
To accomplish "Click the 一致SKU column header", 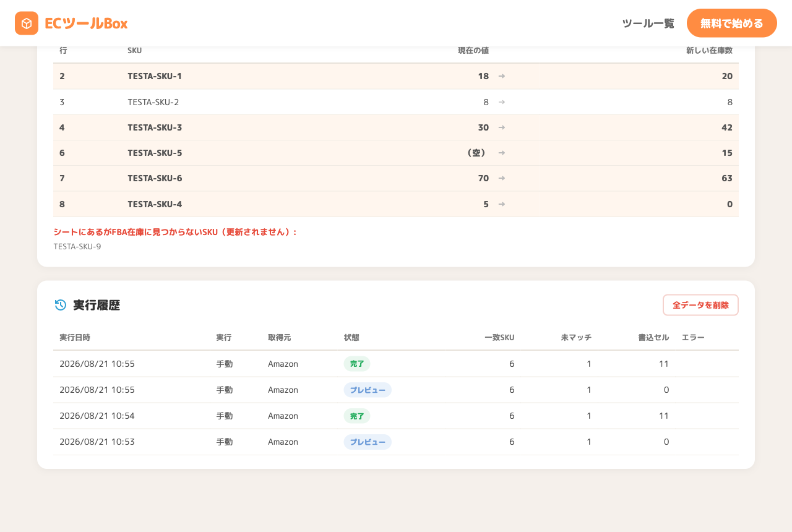I will (x=499, y=337).
